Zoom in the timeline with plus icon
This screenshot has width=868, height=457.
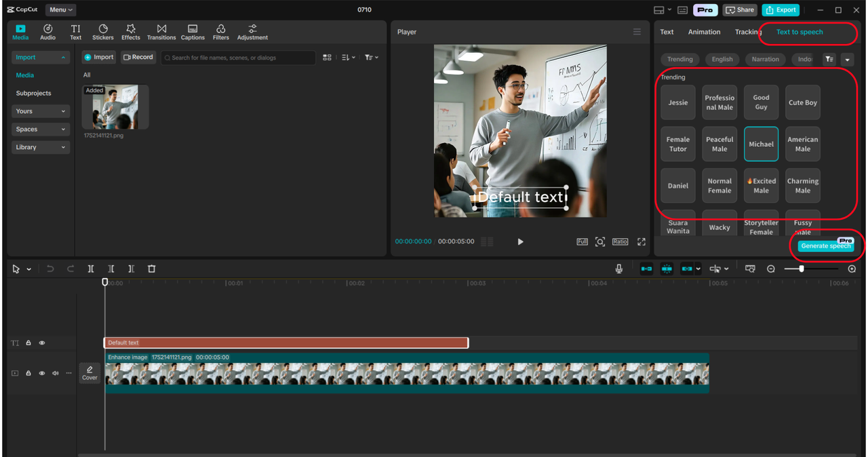852,269
